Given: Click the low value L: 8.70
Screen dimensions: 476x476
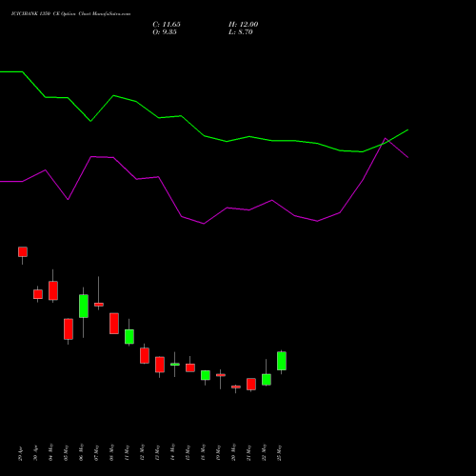Looking at the screenshot, I should (241, 32).
